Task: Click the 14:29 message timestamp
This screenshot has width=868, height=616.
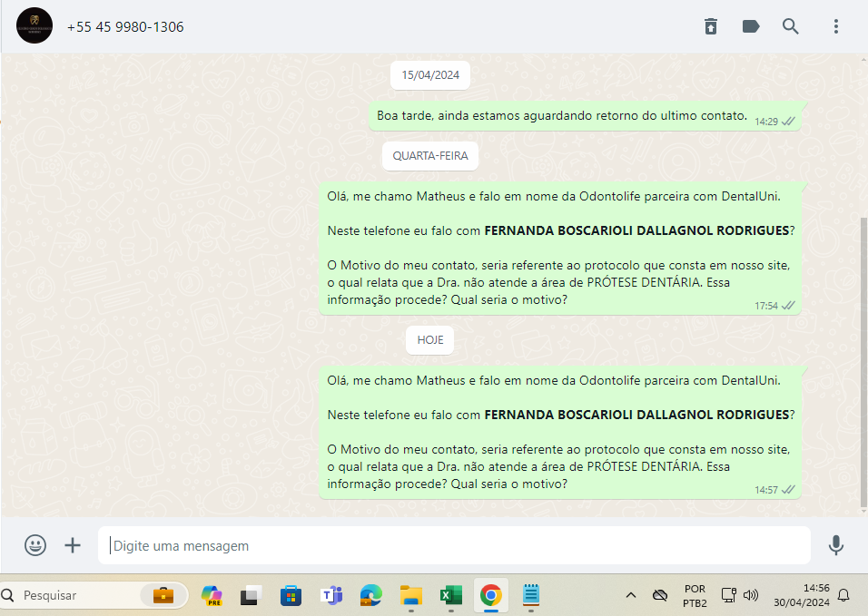Action: (766, 122)
